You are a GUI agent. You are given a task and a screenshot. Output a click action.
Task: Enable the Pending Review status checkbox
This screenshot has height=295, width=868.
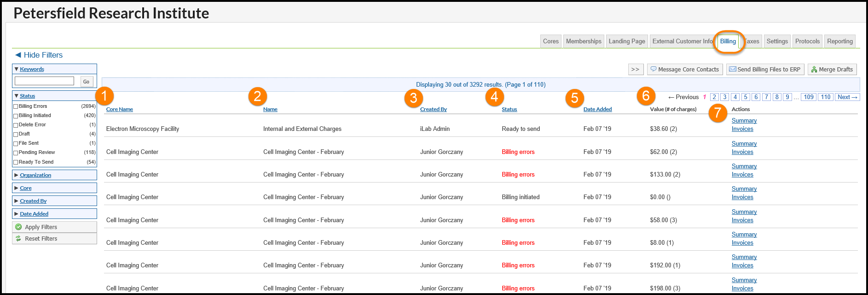coord(16,153)
